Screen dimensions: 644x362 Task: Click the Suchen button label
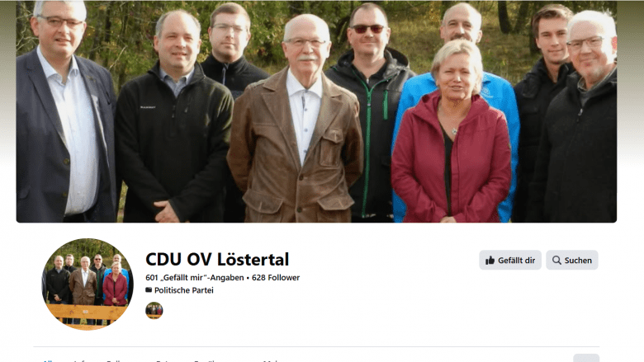578,261
